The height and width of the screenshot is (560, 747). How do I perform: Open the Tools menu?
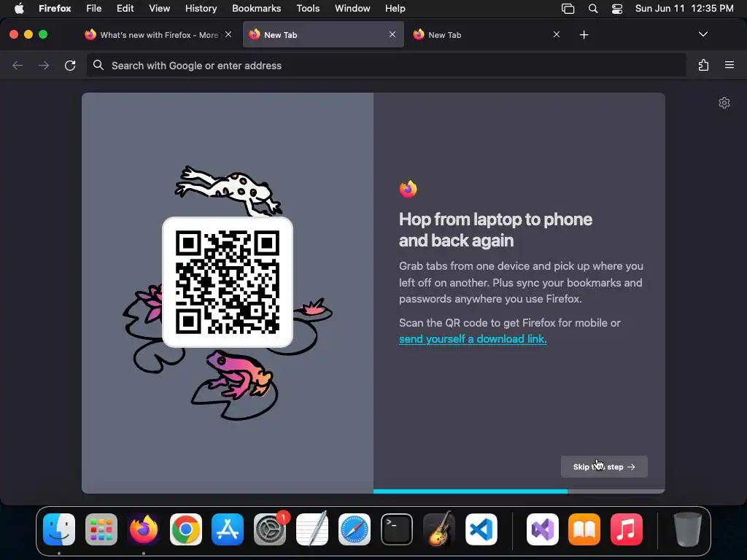tap(308, 8)
